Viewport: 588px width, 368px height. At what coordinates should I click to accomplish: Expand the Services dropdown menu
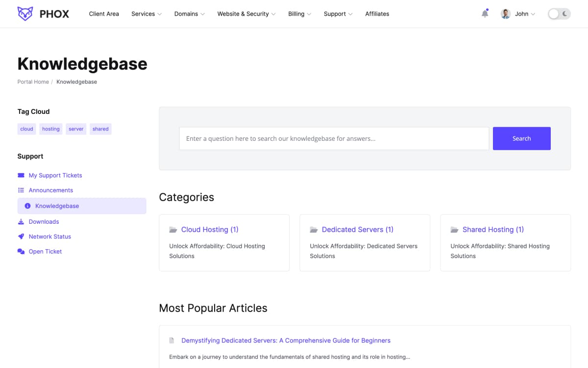pyautogui.click(x=147, y=14)
